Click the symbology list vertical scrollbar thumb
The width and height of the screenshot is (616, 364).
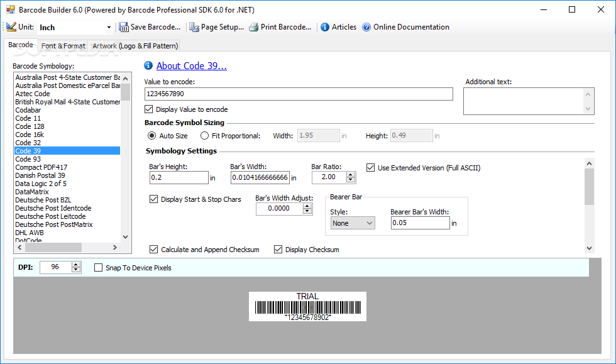[125, 92]
